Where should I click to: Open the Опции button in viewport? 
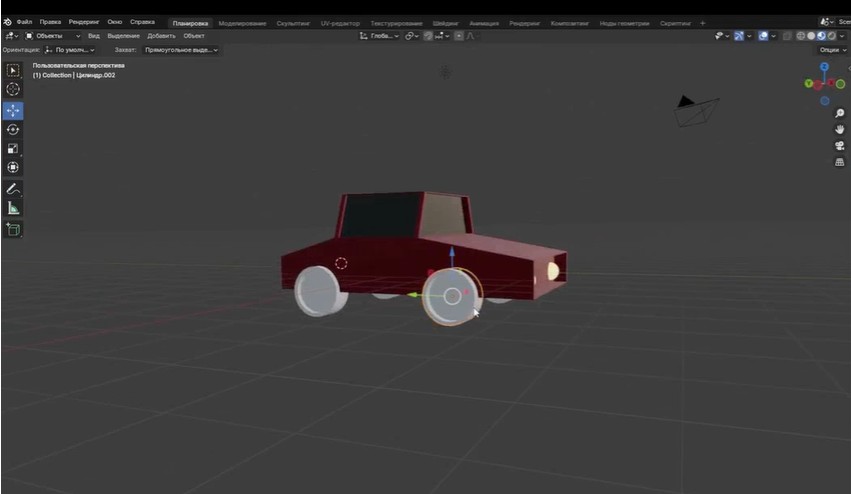pos(831,49)
